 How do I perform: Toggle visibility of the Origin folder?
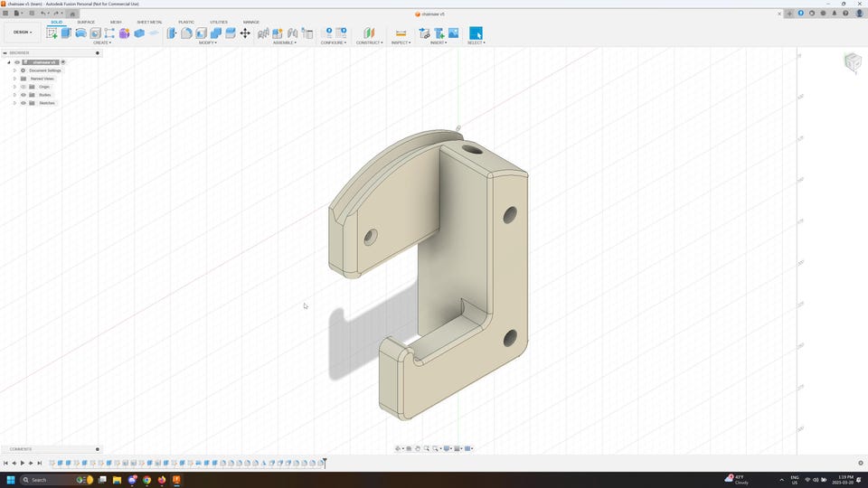(x=24, y=87)
